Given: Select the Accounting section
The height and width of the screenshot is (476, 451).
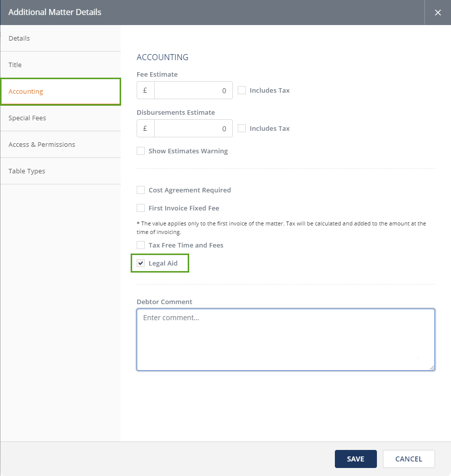Looking at the screenshot, I should point(60,92).
